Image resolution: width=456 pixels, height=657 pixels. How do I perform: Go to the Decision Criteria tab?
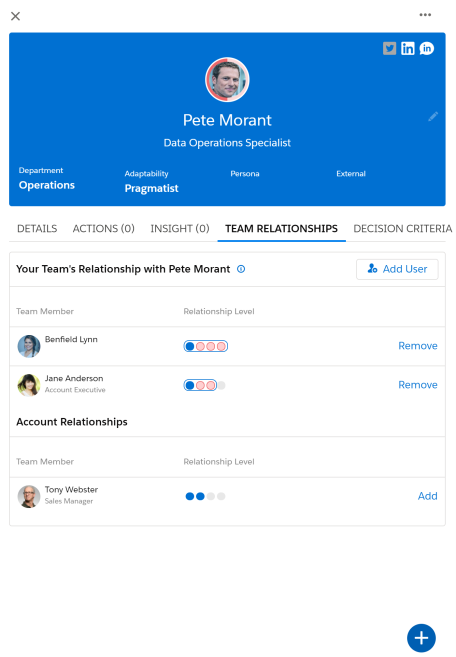coord(402,228)
